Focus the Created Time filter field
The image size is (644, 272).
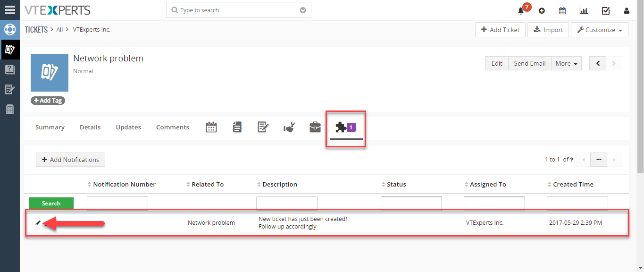coord(577,204)
